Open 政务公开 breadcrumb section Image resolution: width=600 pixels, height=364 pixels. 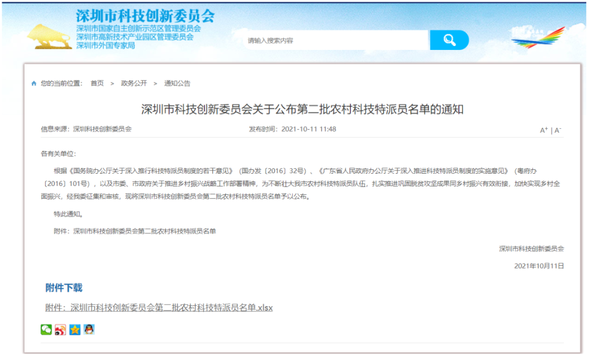click(134, 83)
